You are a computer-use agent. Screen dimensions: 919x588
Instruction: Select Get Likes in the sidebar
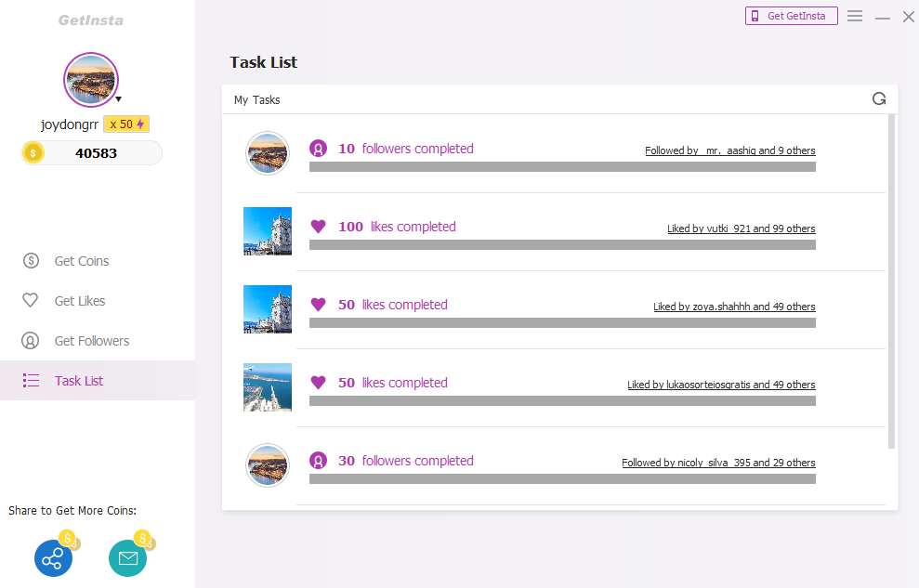coord(79,301)
